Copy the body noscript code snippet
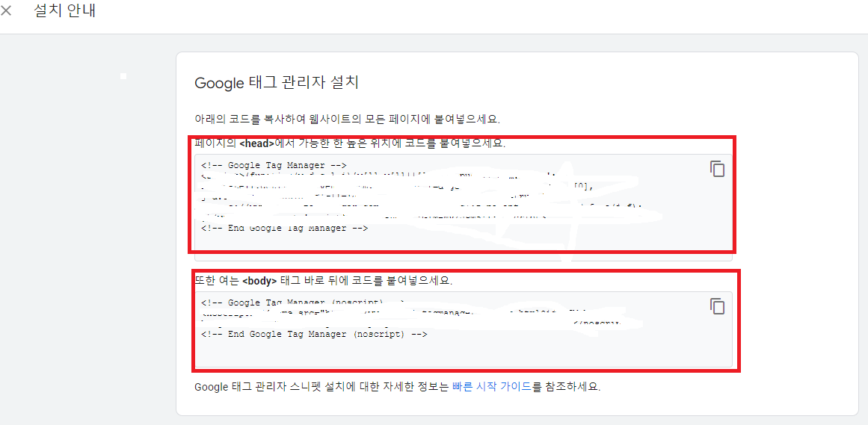Image resolution: width=868 pixels, height=425 pixels. [718, 306]
